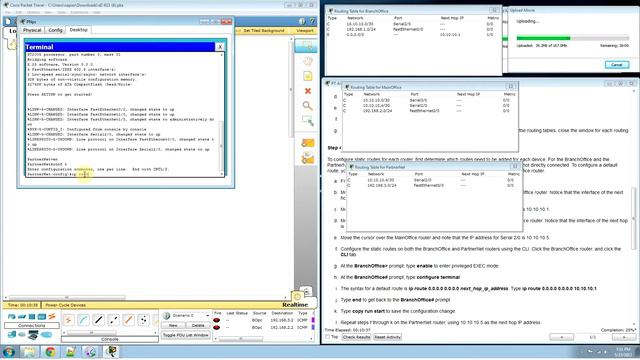Open the Packet Tracer info icon
Screen dimensions: 640x360
pos(302,21)
